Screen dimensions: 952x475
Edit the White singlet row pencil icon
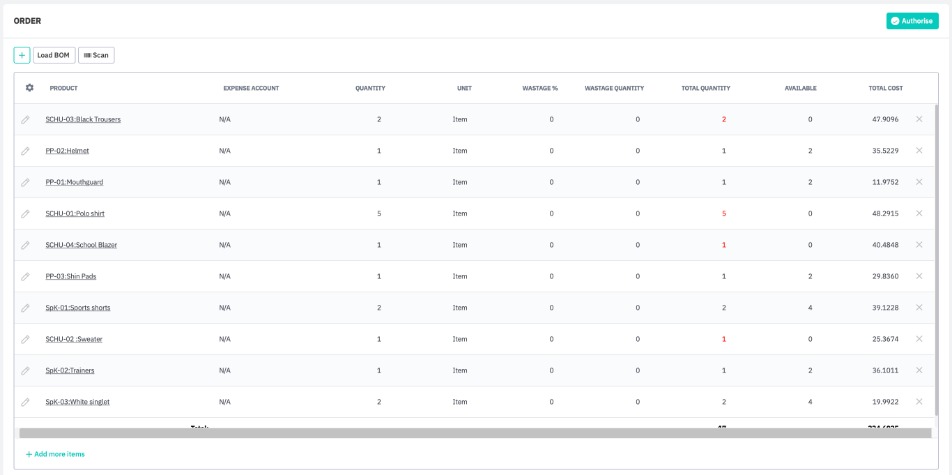(x=26, y=402)
